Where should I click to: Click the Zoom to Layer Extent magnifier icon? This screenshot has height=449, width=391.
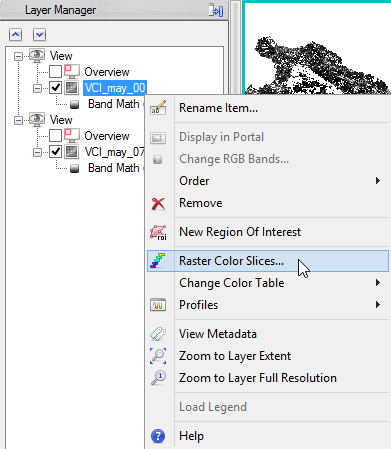pyautogui.click(x=158, y=356)
